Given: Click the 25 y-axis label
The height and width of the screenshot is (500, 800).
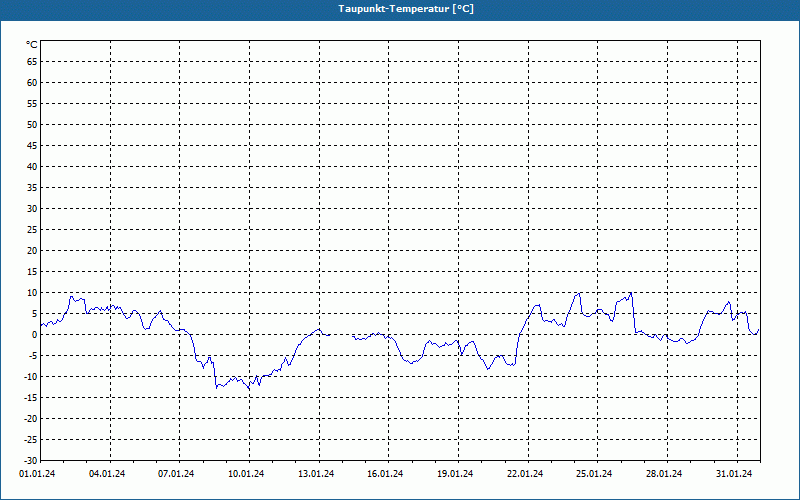Looking at the screenshot, I should (32, 230).
